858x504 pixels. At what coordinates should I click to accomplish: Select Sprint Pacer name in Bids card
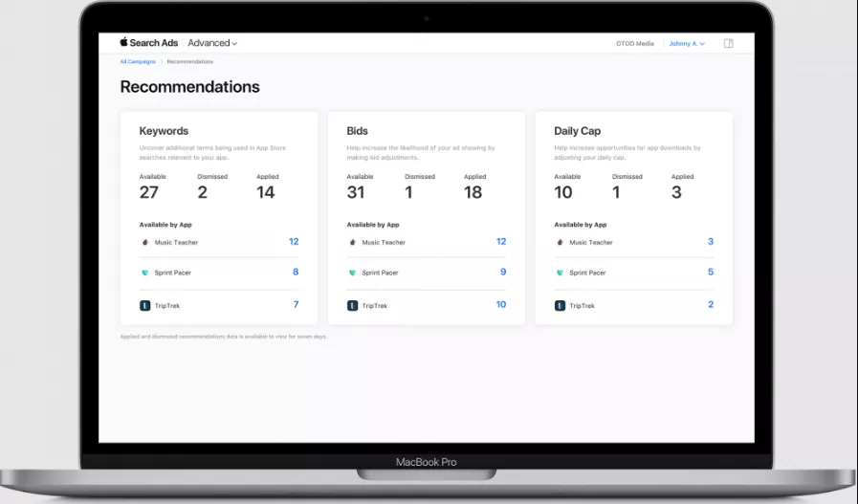coord(380,273)
